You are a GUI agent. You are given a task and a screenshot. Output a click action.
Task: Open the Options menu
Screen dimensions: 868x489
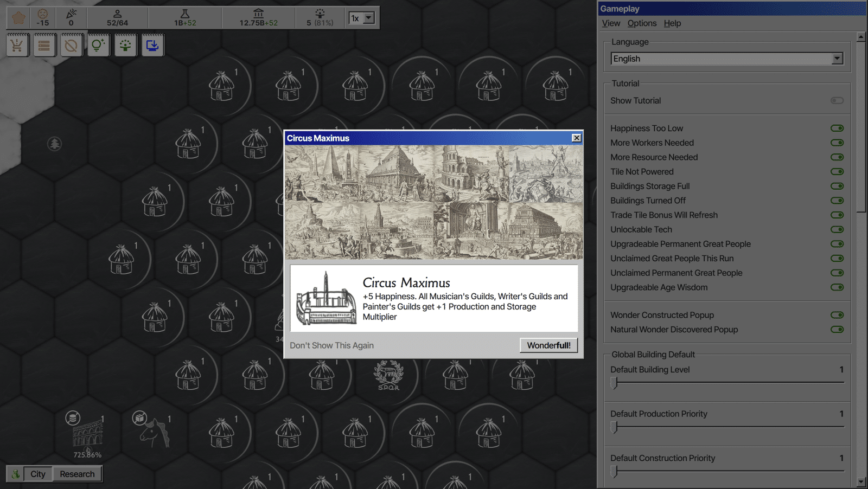pyautogui.click(x=642, y=23)
